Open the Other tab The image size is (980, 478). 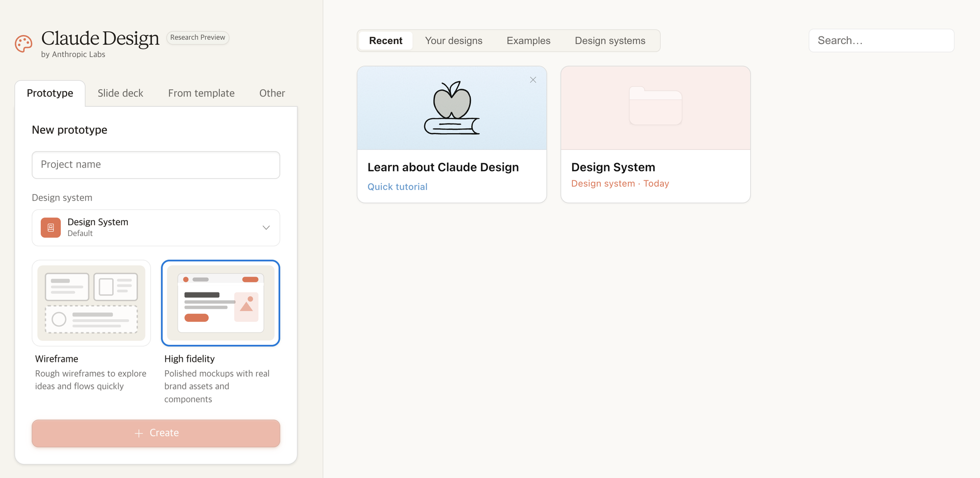[x=272, y=93]
